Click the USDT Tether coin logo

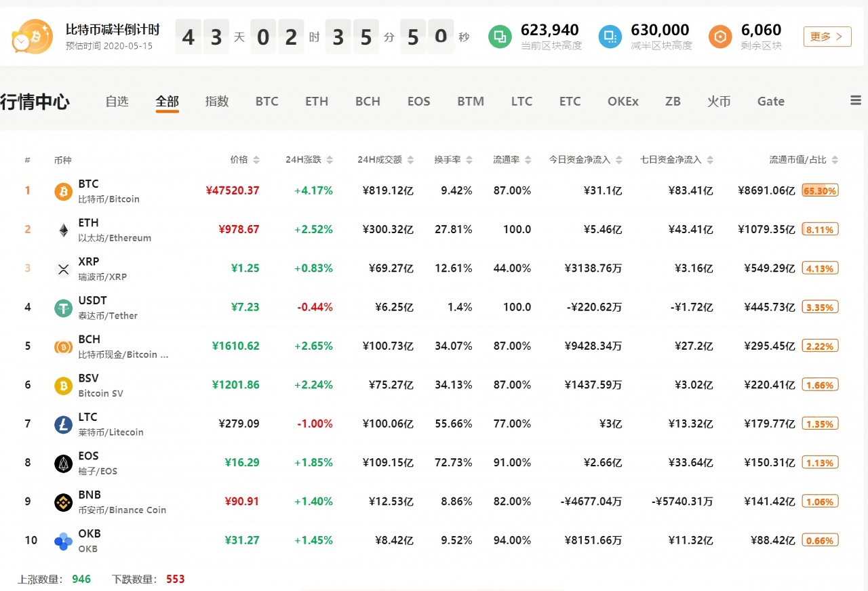tap(63, 308)
